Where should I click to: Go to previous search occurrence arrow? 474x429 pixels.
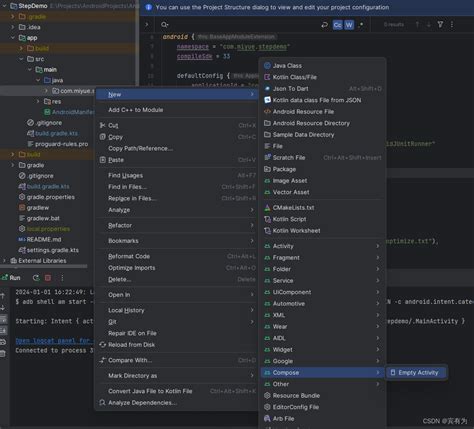[x=417, y=25]
